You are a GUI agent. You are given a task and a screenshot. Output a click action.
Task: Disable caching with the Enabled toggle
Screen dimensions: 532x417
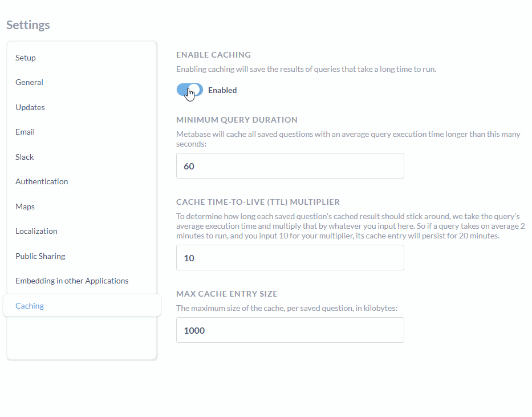click(x=189, y=90)
